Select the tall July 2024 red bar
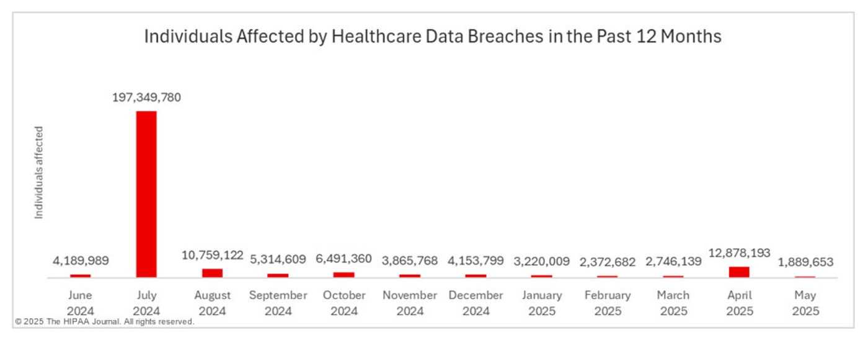868x338 pixels. 146,193
